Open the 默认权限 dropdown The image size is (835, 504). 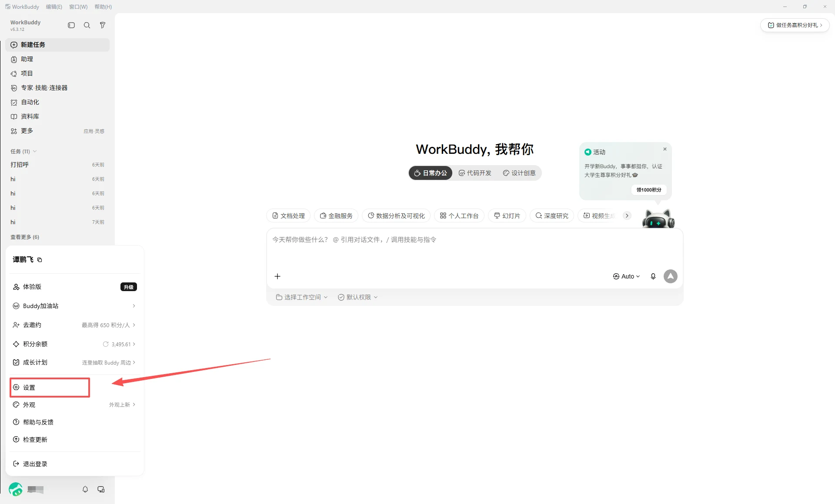[358, 297]
